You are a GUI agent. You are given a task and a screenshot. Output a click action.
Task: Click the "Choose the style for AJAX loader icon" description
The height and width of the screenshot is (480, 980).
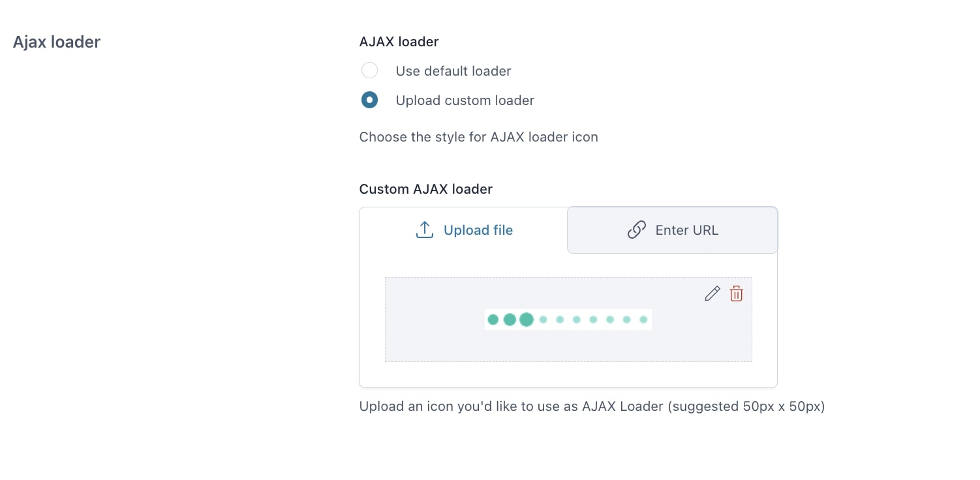point(478,137)
